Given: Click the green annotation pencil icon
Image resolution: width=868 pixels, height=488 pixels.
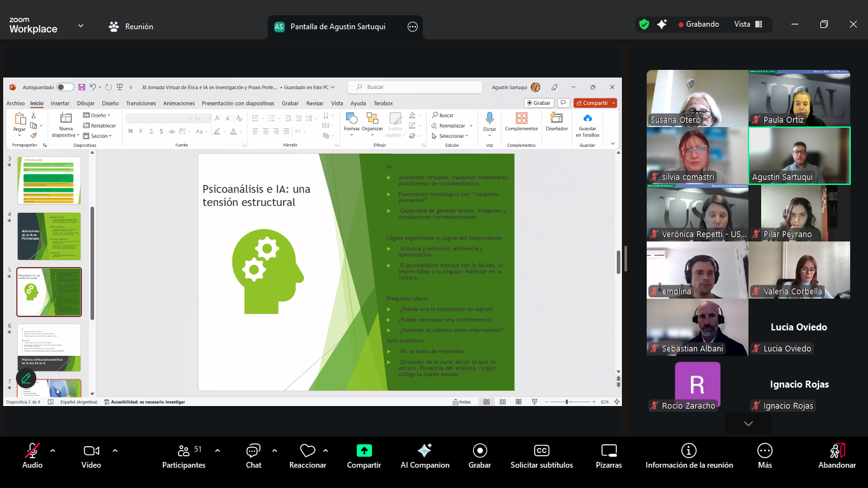Looking at the screenshot, I should click(26, 378).
